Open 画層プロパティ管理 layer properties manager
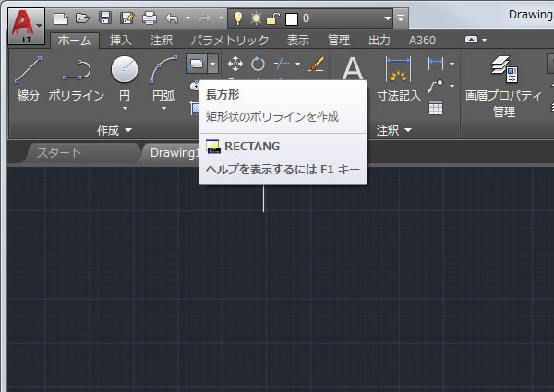Screen dimensions: 554x392 (x=503, y=87)
